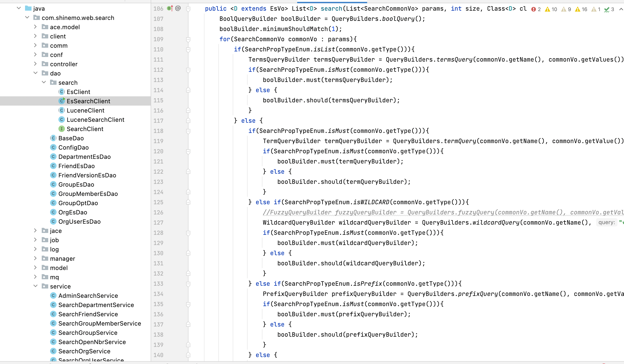Open the SearchOrgService class
This screenshot has height=364, width=624.
[84, 351]
